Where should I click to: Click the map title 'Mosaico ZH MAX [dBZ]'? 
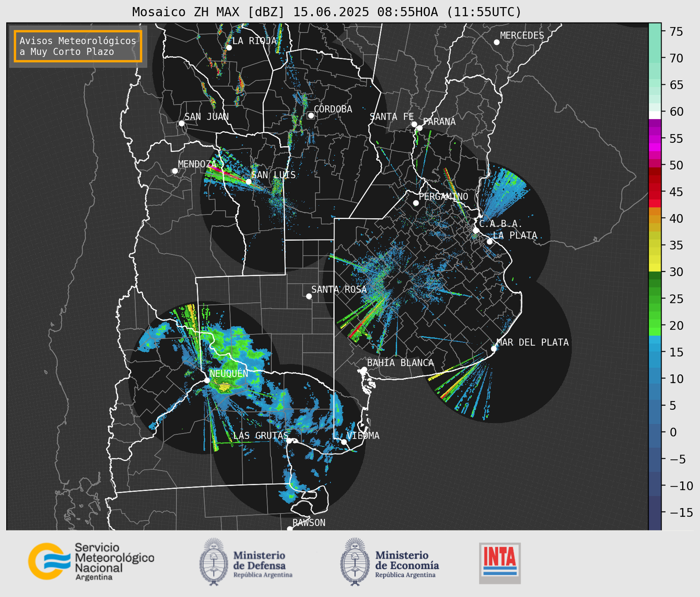(x=208, y=12)
